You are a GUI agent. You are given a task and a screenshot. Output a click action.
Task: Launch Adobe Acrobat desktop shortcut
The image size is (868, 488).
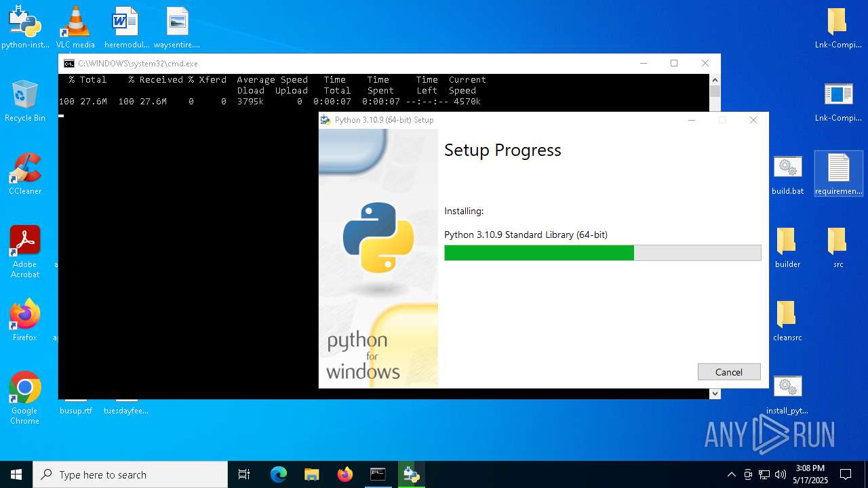click(25, 251)
